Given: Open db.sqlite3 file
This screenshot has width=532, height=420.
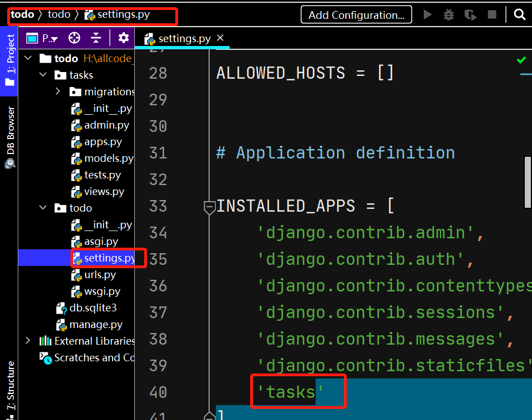Looking at the screenshot, I should click(86, 308).
